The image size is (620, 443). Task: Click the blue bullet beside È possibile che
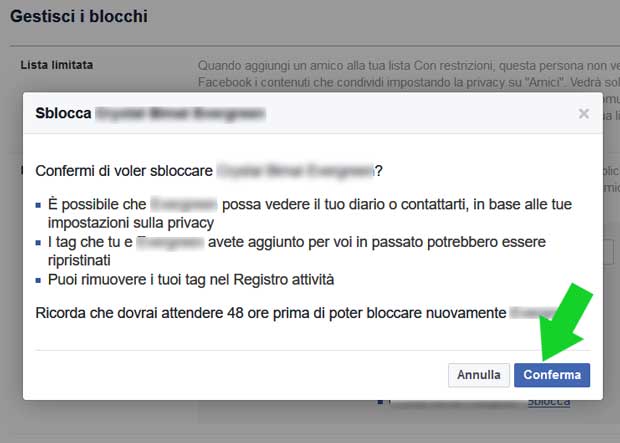click(x=38, y=205)
